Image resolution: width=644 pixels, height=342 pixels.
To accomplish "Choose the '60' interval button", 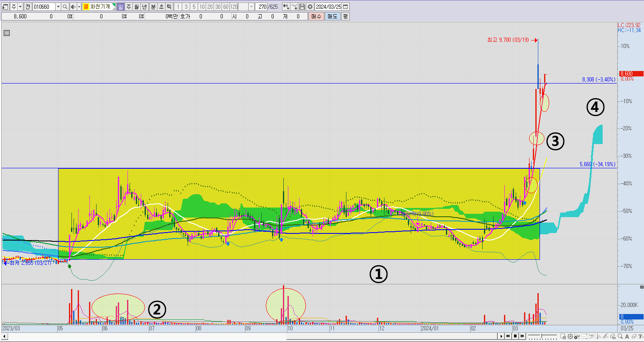I will pyautogui.click(x=226, y=7).
